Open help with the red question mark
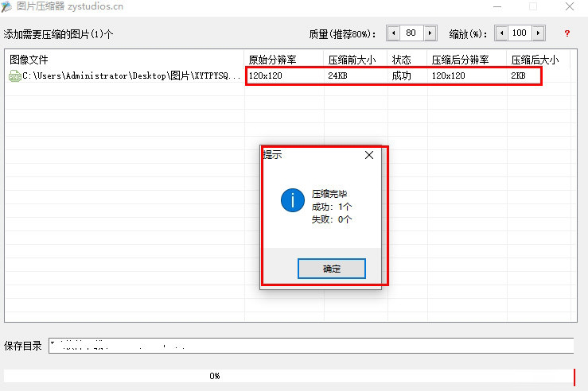The image size is (588, 391). pos(567,33)
